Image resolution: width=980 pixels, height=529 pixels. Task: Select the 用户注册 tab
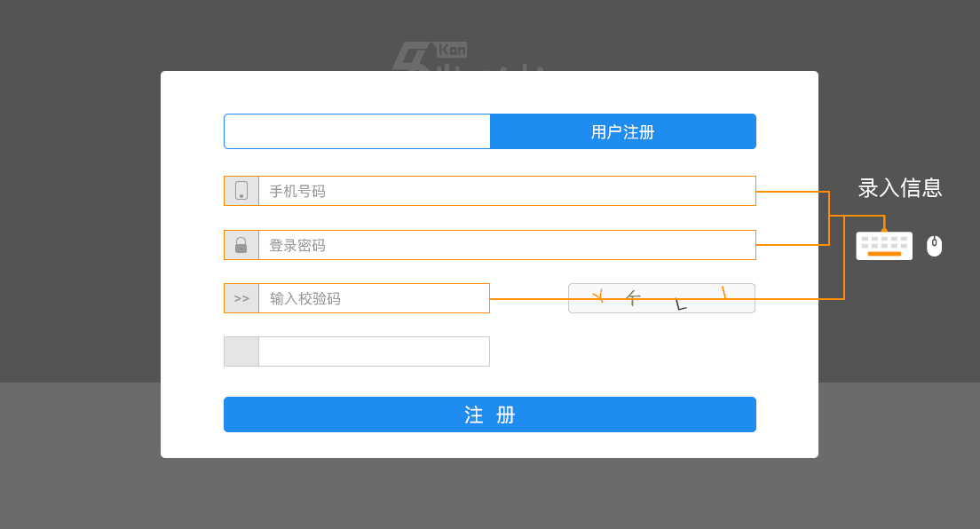pos(622,131)
